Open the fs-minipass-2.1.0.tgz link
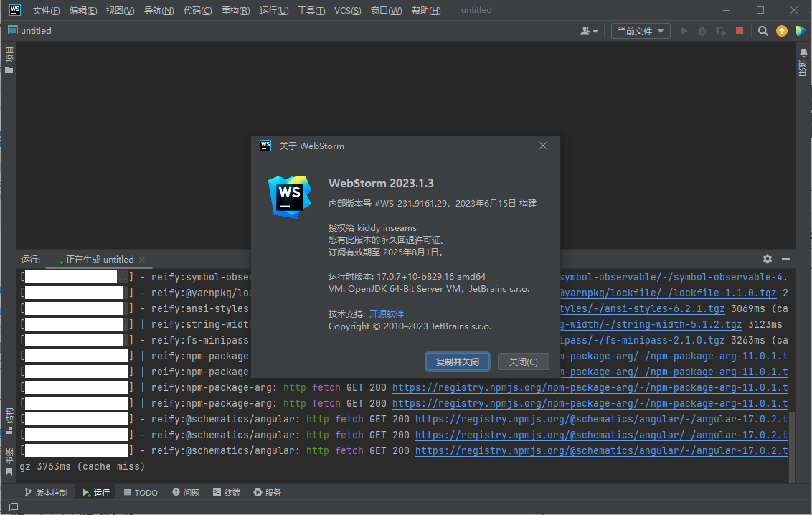The height and width of the screenshot is (515, 812). (642, 341)
